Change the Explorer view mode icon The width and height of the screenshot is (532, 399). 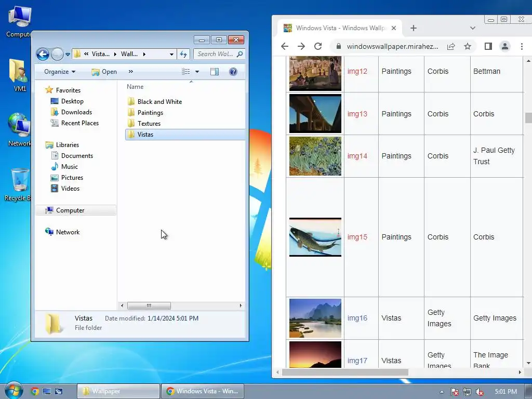185,72
